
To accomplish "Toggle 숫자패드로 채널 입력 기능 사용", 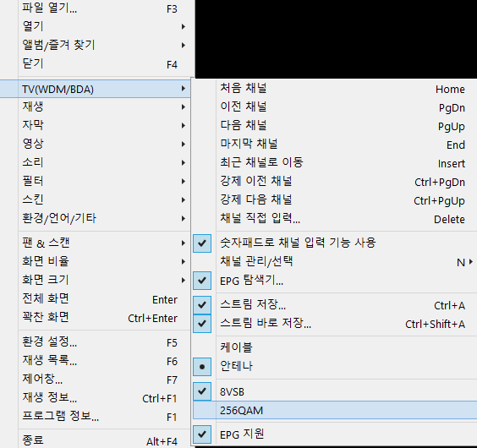I will [335, 243].
